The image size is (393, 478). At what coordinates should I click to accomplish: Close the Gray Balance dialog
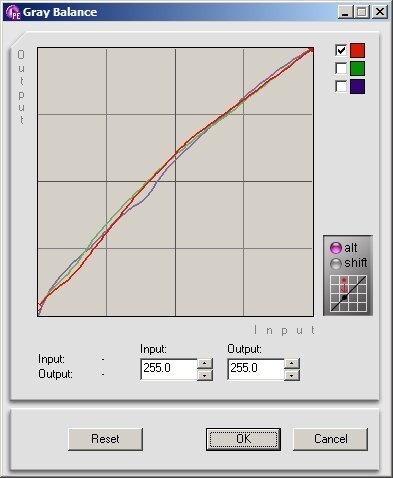[x=380, y=12]
